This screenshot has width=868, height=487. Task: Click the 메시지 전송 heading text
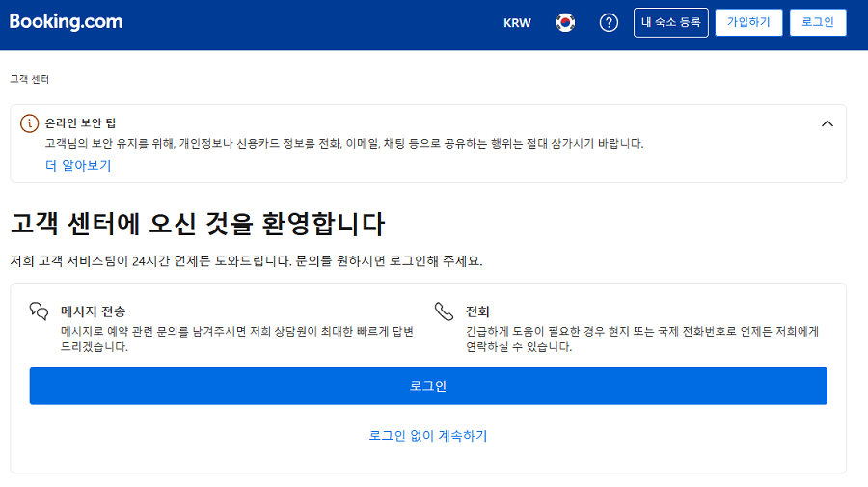(93, 311)
